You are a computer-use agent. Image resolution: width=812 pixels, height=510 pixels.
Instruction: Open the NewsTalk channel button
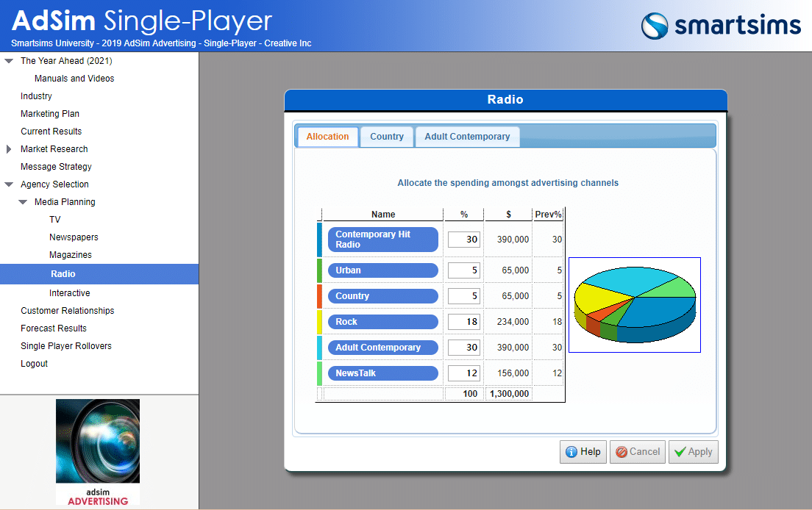coord(382,373)
